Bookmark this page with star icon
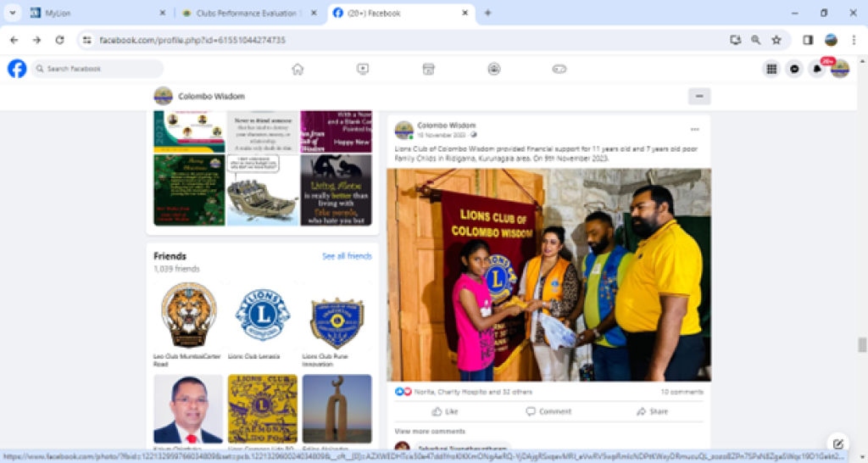868x463 pixels. (x=776, y=40)
